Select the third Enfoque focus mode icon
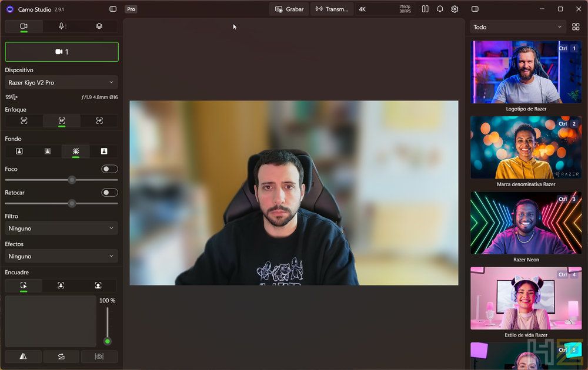The image size is (588, 370). click(99, 121)
